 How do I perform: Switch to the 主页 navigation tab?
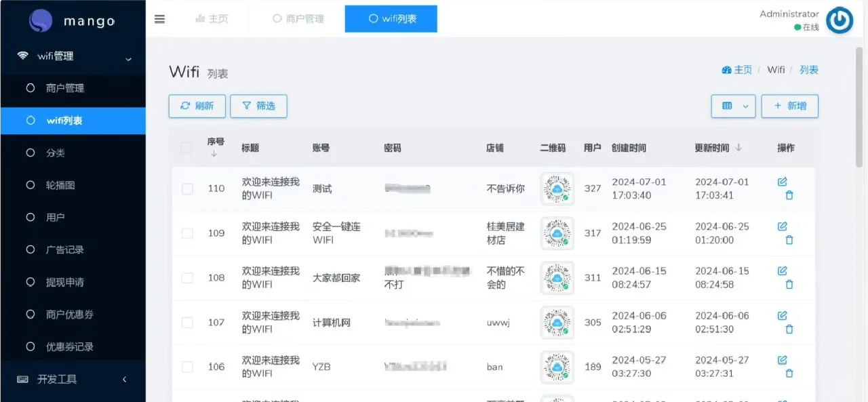click(211, 19)
